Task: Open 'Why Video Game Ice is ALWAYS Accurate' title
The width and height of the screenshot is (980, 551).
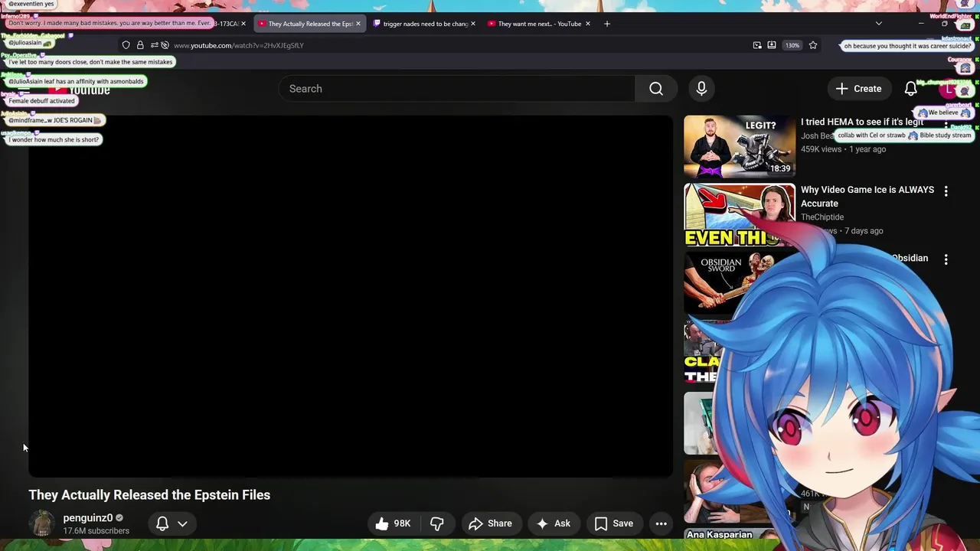Action: [x=867, y=197]
